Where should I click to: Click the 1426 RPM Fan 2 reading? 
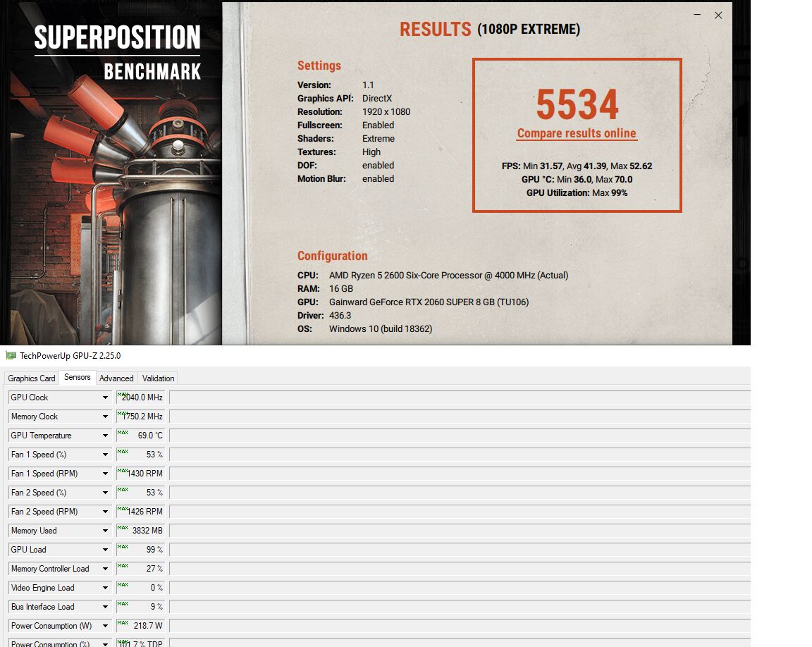click(x=140, y=512)
